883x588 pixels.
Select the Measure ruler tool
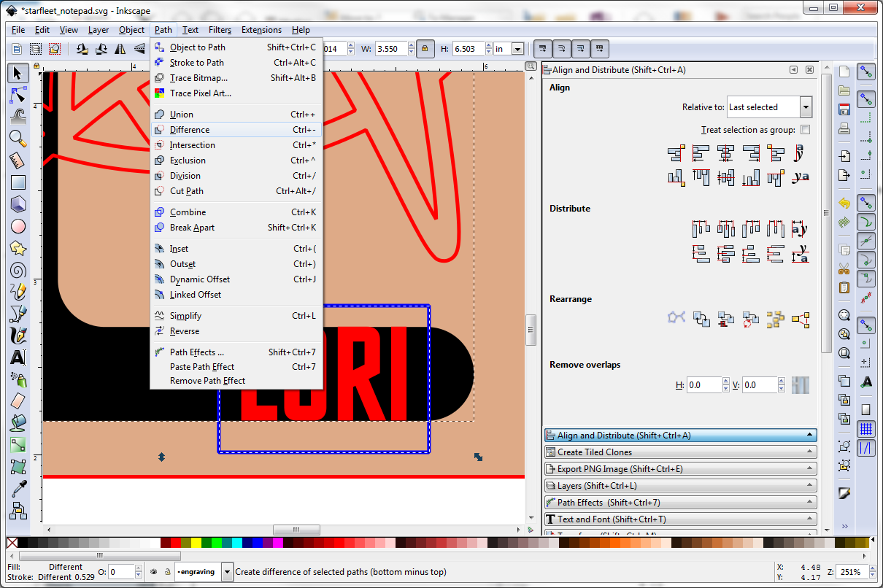[18, 160]
